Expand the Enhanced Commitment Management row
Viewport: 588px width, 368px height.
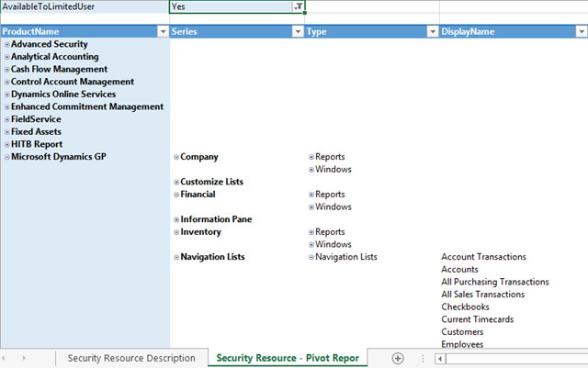6,107
